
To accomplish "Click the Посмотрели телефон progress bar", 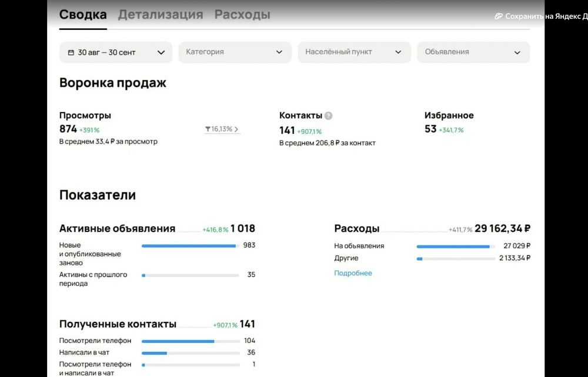I will pos(191,341).
